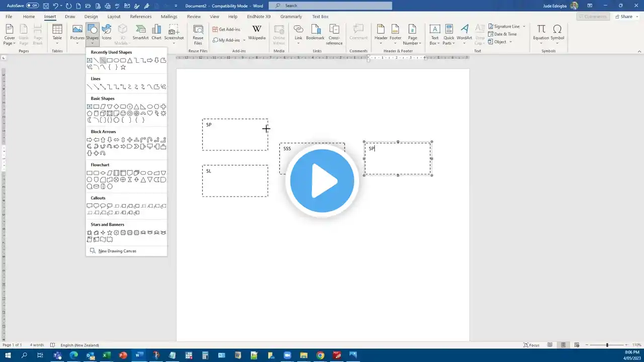Click inside the SL text box
Image resolution: width=644 pixels, height=362 pixels.
click(235, 181)
